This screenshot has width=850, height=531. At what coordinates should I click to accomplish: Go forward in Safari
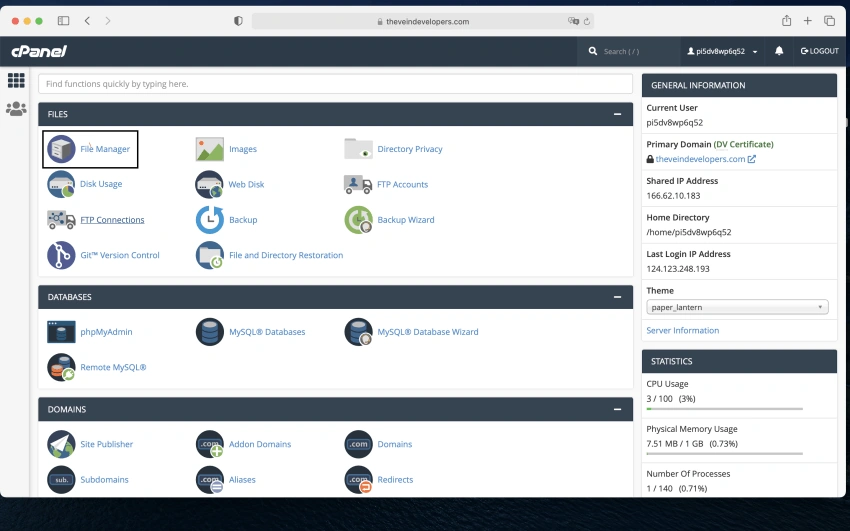pyautogui.click(x=108, y=21)
